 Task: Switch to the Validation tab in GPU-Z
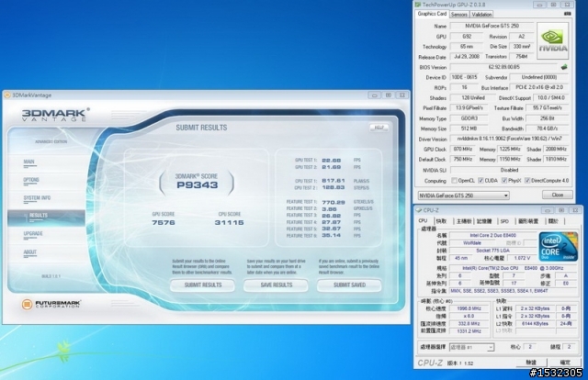(481, 15)
